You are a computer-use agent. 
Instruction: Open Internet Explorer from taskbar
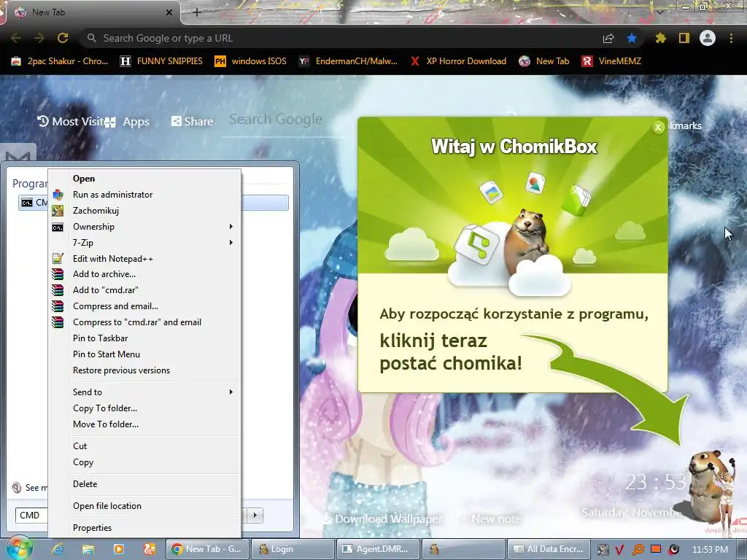[x=58, y=549]
